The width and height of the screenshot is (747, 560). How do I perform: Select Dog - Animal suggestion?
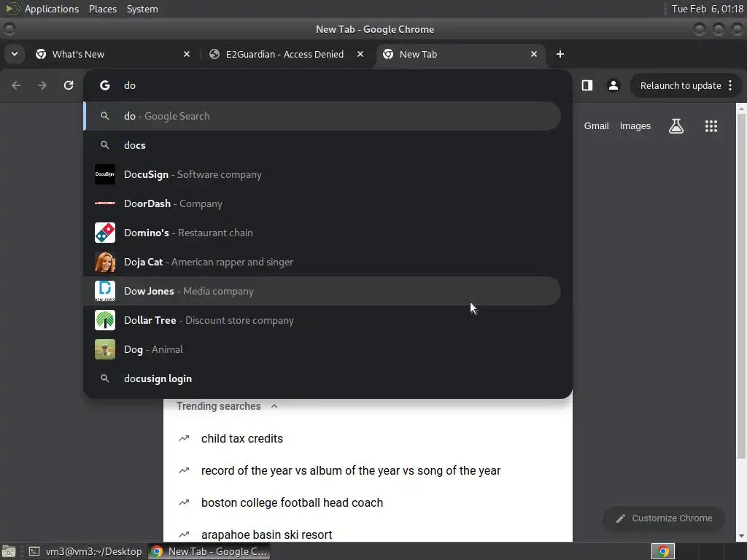322,349
